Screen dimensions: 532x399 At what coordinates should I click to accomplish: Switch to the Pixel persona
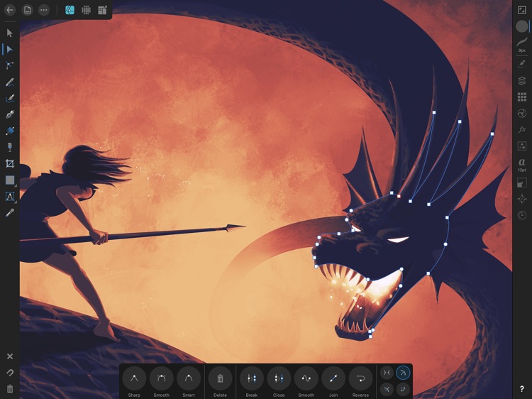pyautogui.click(x=86, y=10)
